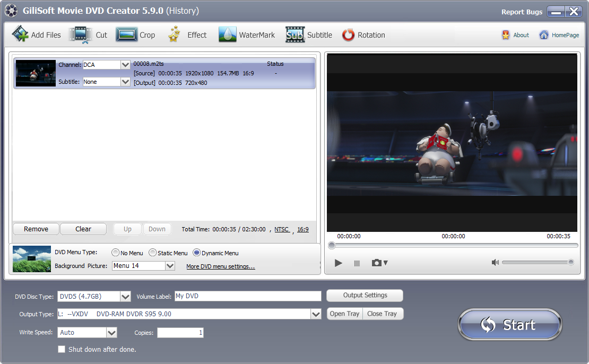
Task: Expand the Write Speed dropdown
Action: [111, 333]
